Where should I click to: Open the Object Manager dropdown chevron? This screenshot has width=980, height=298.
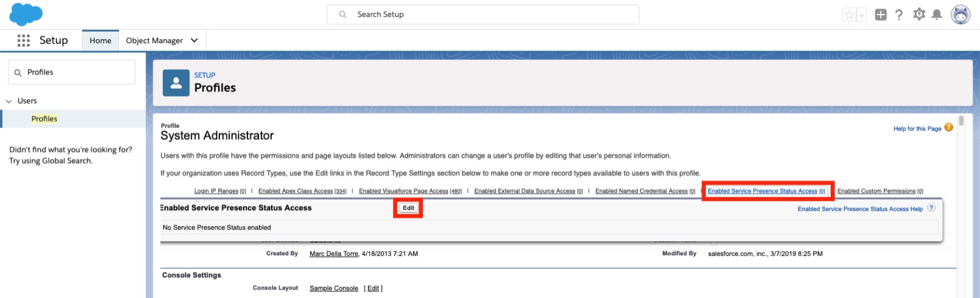tap(194, 40)
